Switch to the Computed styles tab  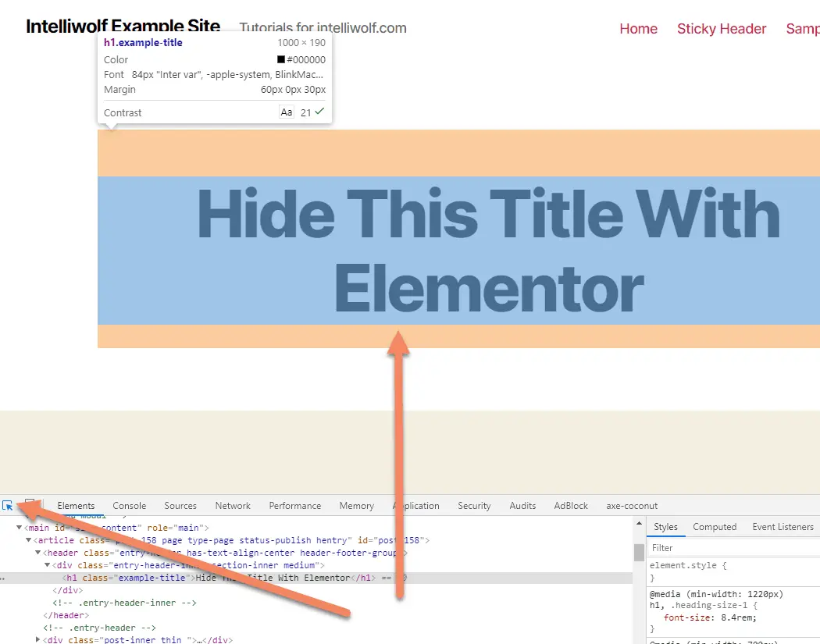(714, 527)
